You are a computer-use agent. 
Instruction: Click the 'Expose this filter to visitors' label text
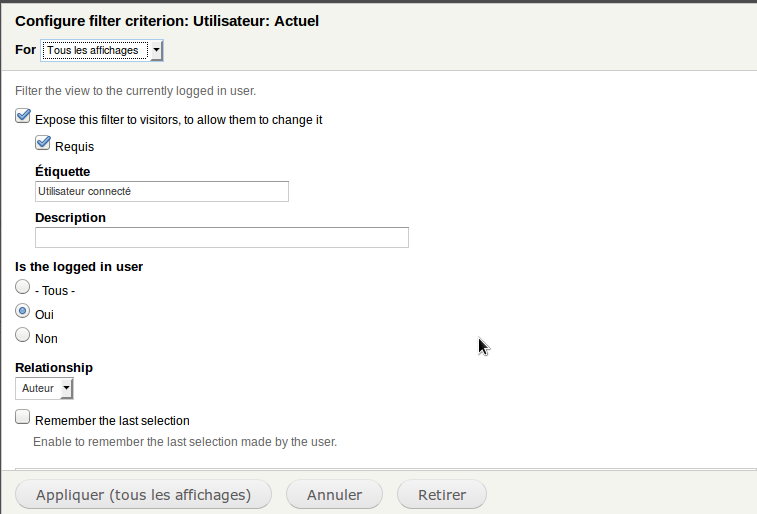click(179, 120)
